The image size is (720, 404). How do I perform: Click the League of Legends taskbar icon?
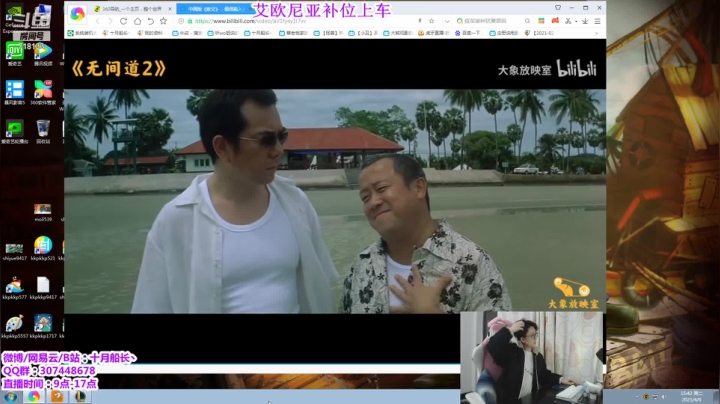click(x=80, y=397)
